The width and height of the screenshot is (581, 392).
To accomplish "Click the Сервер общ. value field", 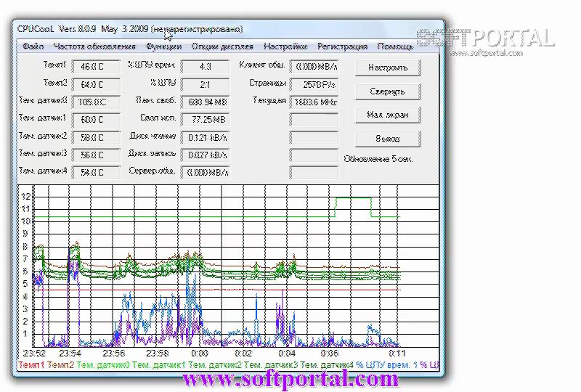I will 205,172.
